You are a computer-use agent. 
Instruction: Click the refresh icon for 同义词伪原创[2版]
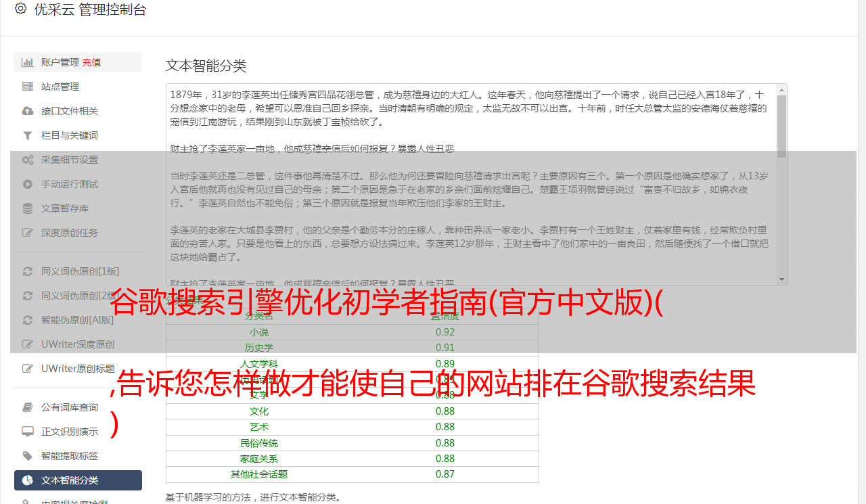[28, 296]
